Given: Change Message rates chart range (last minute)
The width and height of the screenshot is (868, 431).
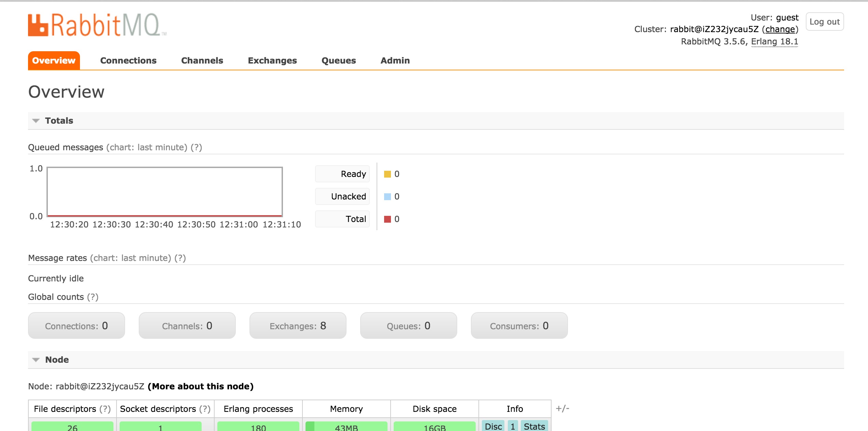Looking at the screenshot, I should [x=131, y=258].
